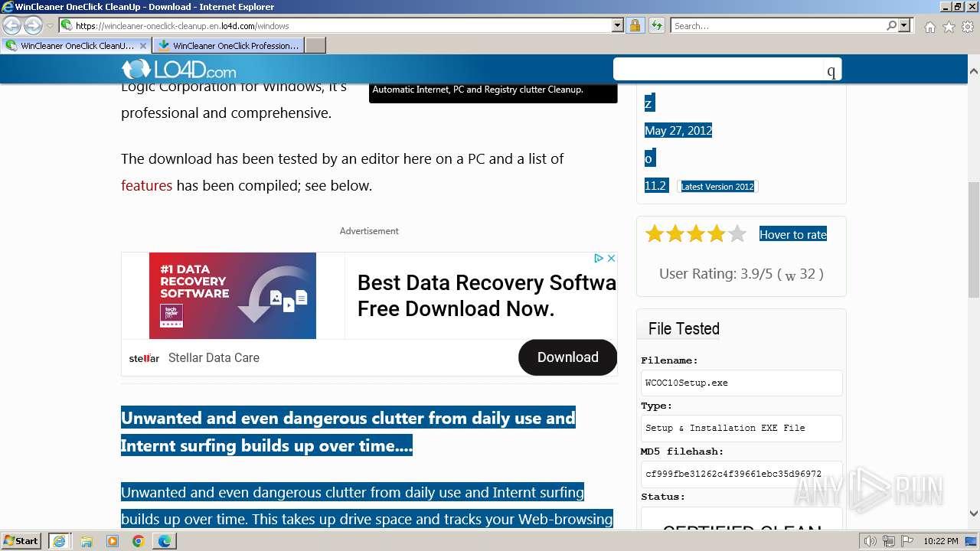
Task: Open Internet Explorer from taskbar
Action: point(59,541)
